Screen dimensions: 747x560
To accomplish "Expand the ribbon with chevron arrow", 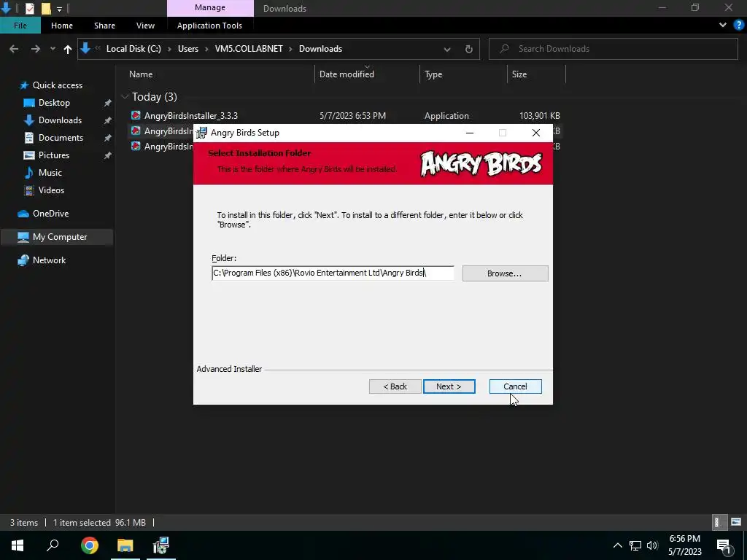I will click(723, 26).
